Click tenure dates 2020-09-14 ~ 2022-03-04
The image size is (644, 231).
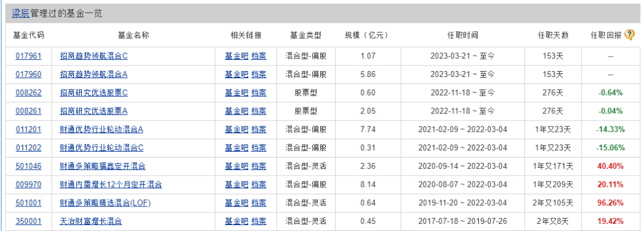(x=463, y=167)
